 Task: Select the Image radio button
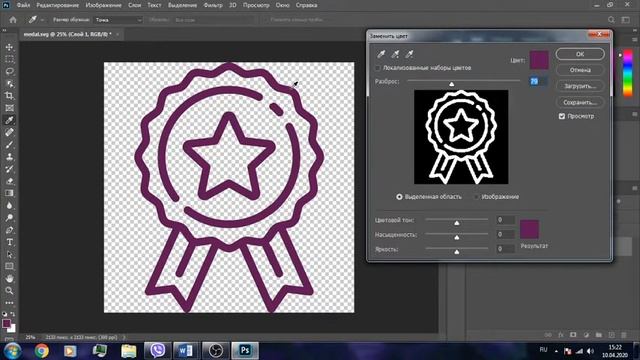pos(476,197)
